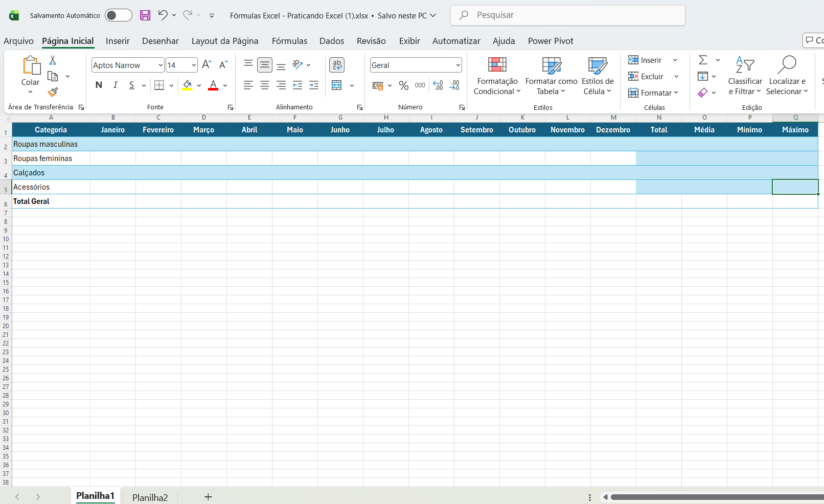Screen dimensions: 824x504
Task: Toggle italic formatting
Action: coord(116,85)
